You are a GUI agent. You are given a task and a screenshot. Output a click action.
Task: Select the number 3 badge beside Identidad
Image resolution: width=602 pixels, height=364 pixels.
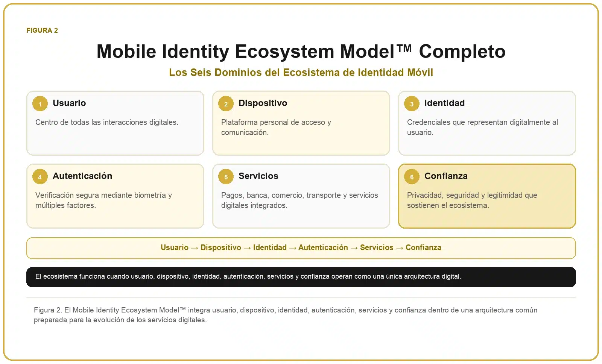(412, 104)
